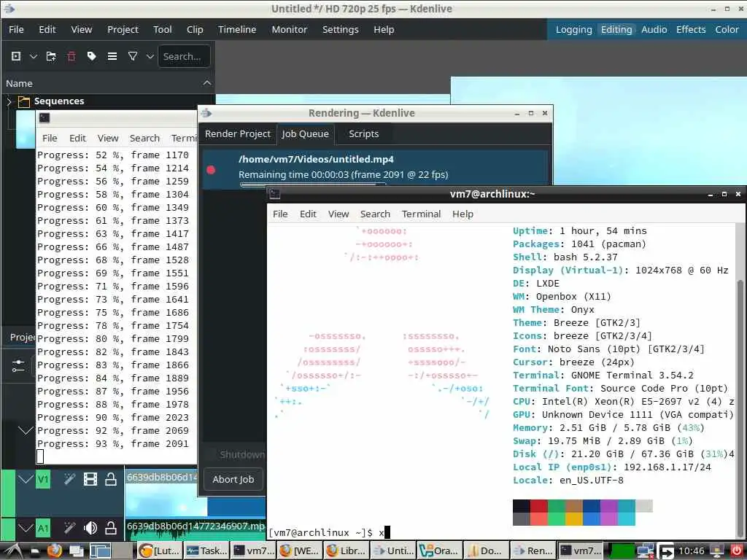Switch to Ora... VirtualBox taskbar entry
The height and width of the screenshot is (560, 747).
coord(440,551)
